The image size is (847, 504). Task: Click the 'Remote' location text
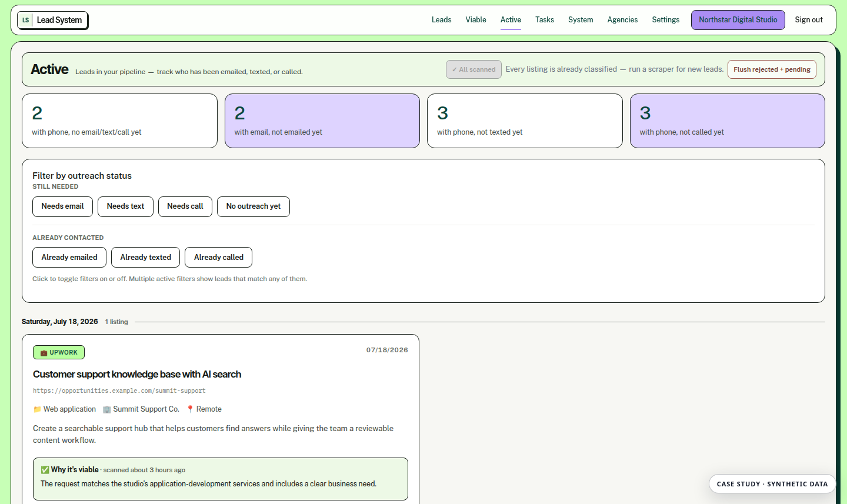coord(209,409)
